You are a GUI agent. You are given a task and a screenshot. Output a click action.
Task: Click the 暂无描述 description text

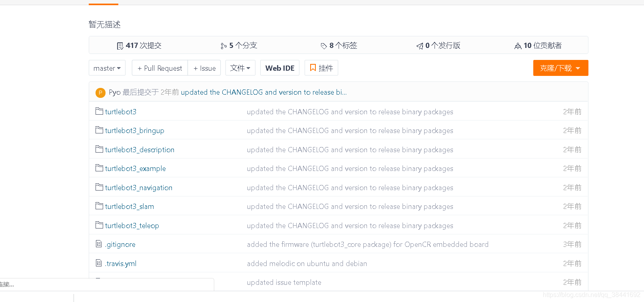pyautogui.click(x=105, y=24)
